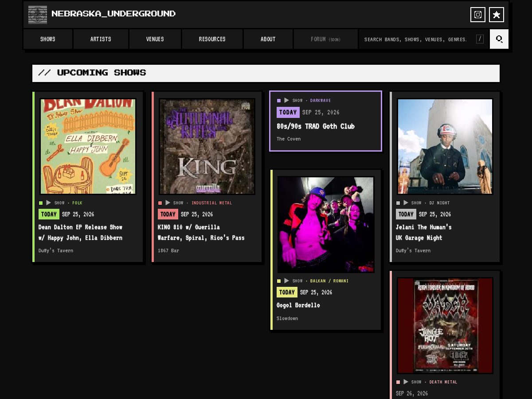Open the Resources nav item

tap(212, 39)
